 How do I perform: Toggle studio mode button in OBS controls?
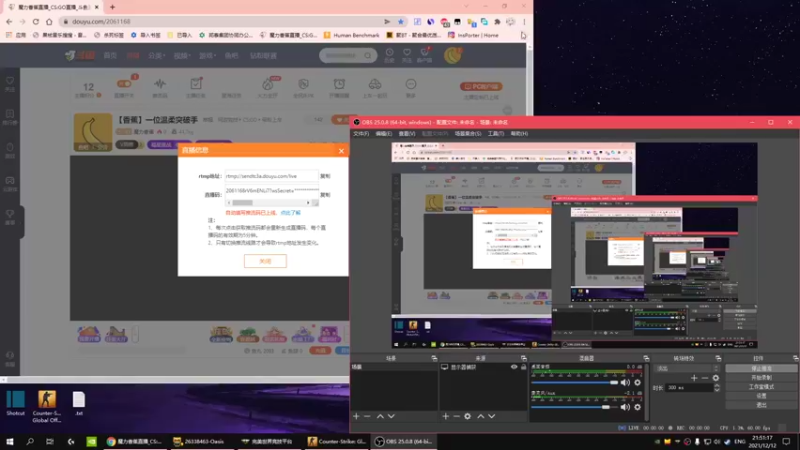point(761,387)
